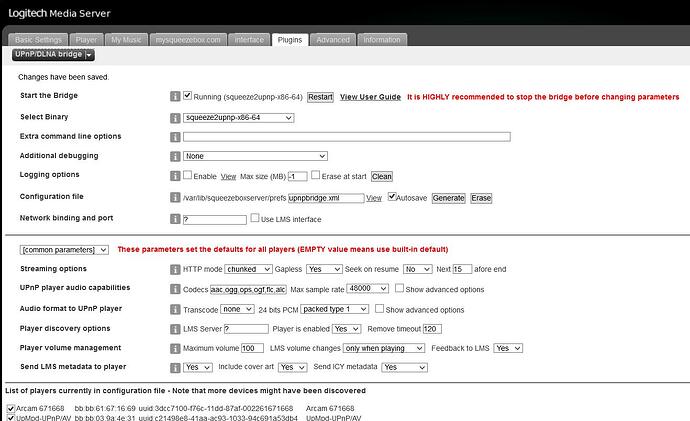The height and width of the screenshot is (421, 690).
Task: Open the [common parameters] dropdown
Action: (64, 250)
